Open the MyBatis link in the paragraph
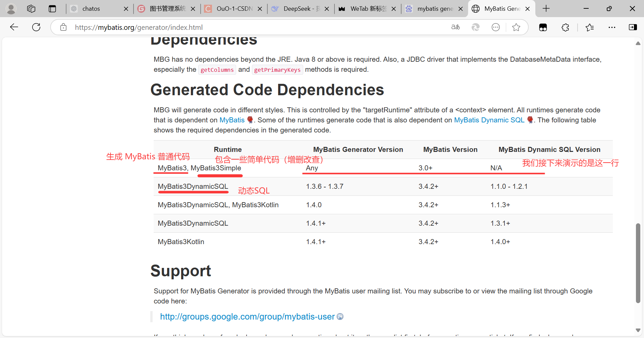 click(x=232, y=120)
